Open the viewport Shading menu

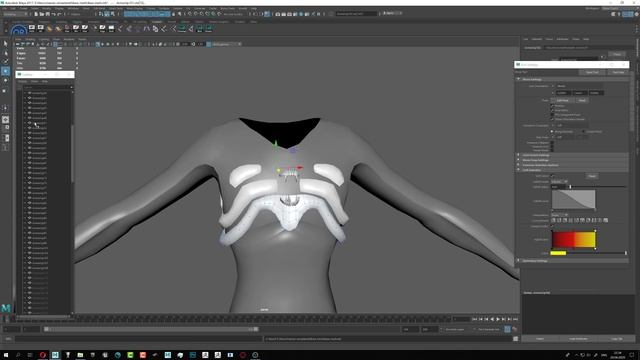(31, 39)
